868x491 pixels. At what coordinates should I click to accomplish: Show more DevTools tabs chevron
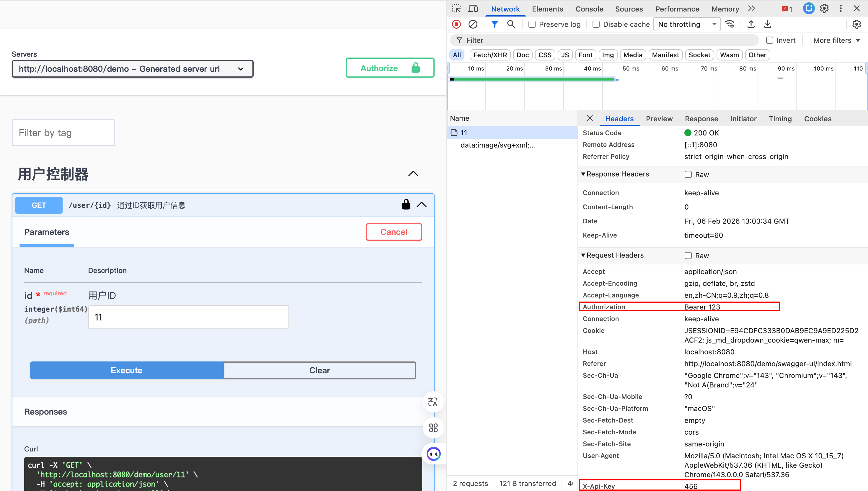click(752, 9)
